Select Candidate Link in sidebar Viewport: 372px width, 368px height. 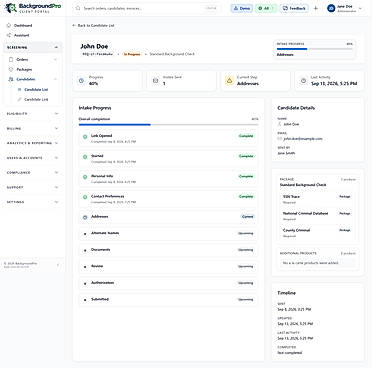point(37,99)
